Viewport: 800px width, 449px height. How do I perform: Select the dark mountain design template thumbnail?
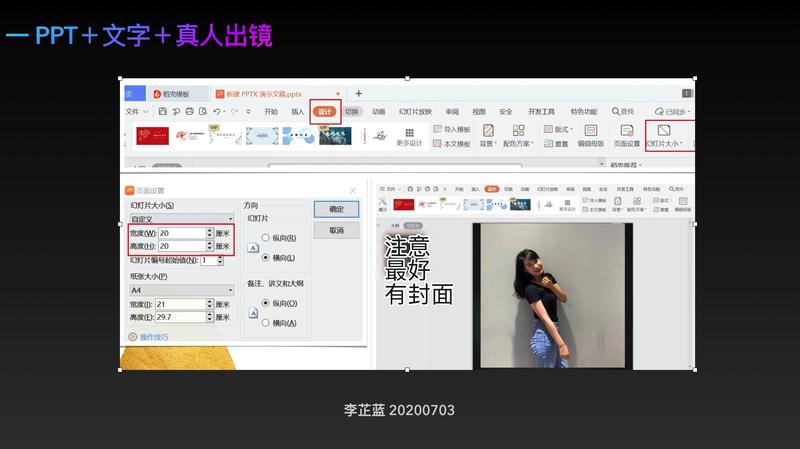tap(335, 136)
